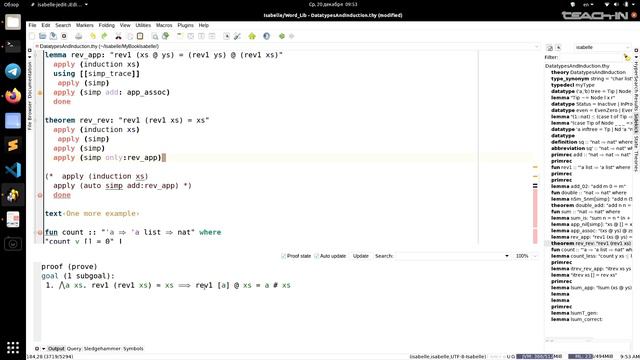This screenshot has width=640, height=360.
Task: Click the Update button
Action: tap(360, 256)
